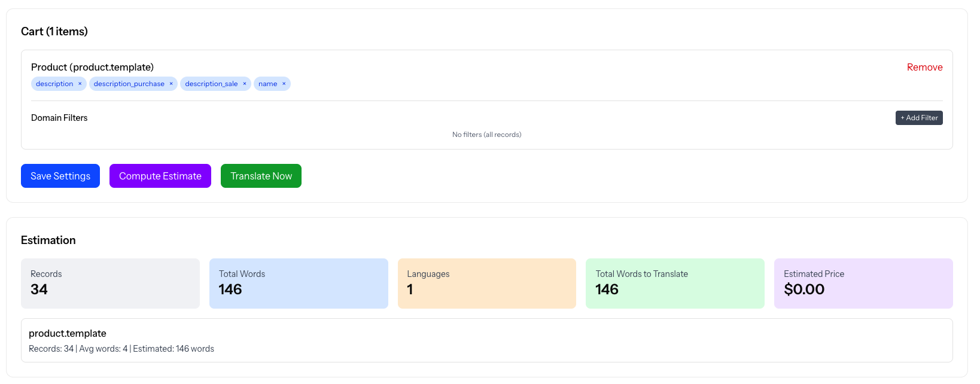Select the description_sale tag label

point(211,84)
